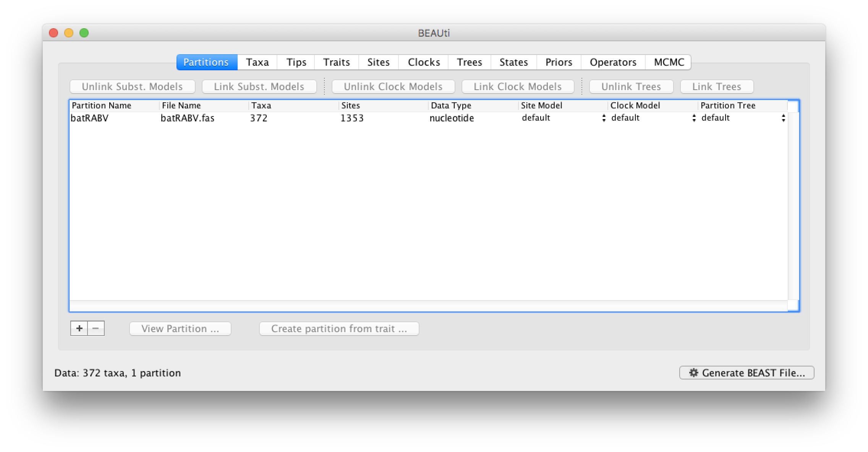868x452 pixels.
Task: Click Generate BEAST File button
Action: [x=747, y=373]
